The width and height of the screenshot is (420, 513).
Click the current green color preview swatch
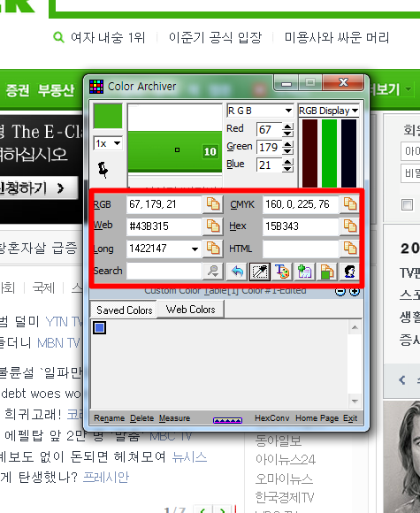click(108, 116)
